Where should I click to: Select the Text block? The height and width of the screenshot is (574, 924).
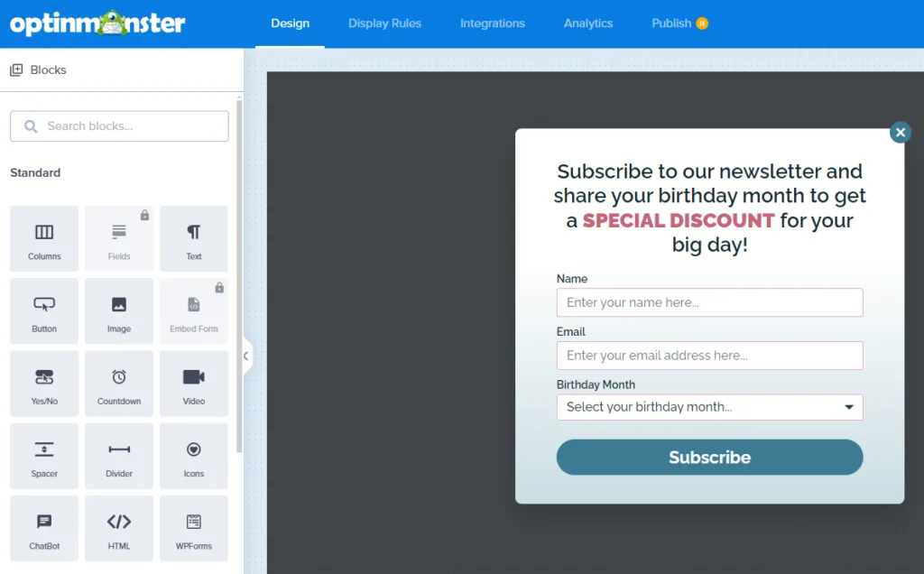[x=194, y=238]
